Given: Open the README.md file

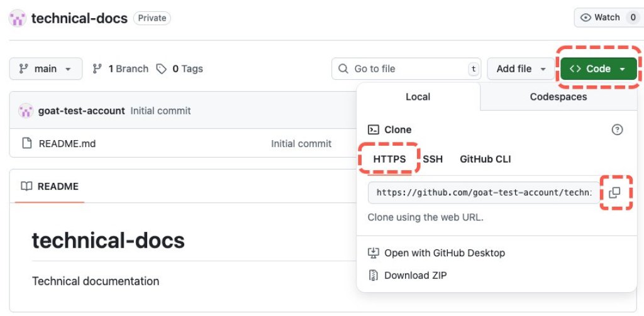Looking at the screenshot, I should pos(67,144).
